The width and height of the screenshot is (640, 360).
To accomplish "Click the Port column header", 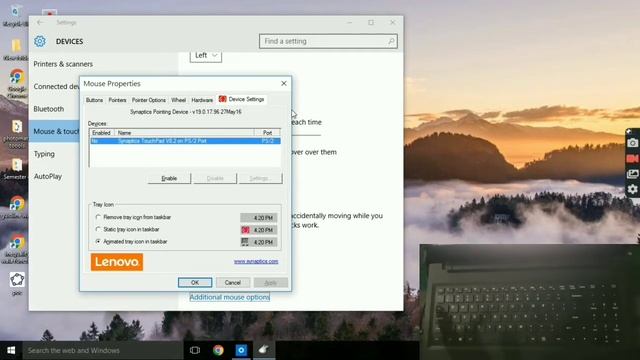I will click(267, 133).
